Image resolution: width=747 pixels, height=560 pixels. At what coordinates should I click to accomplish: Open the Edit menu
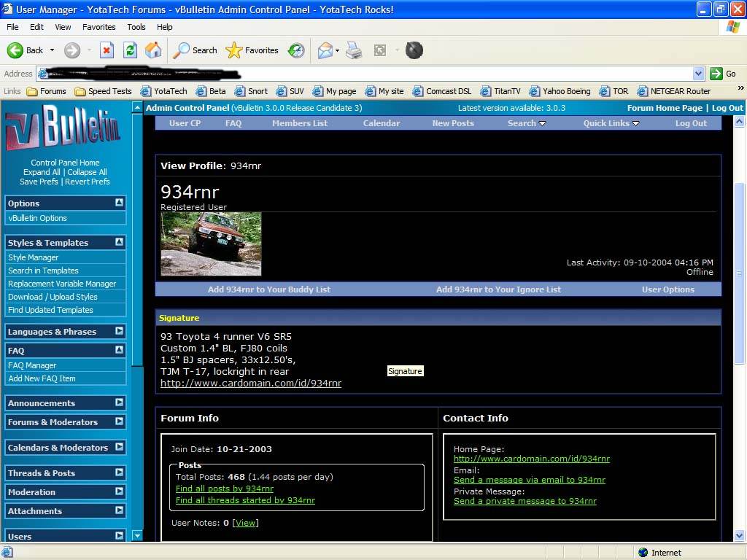point(36,27)
